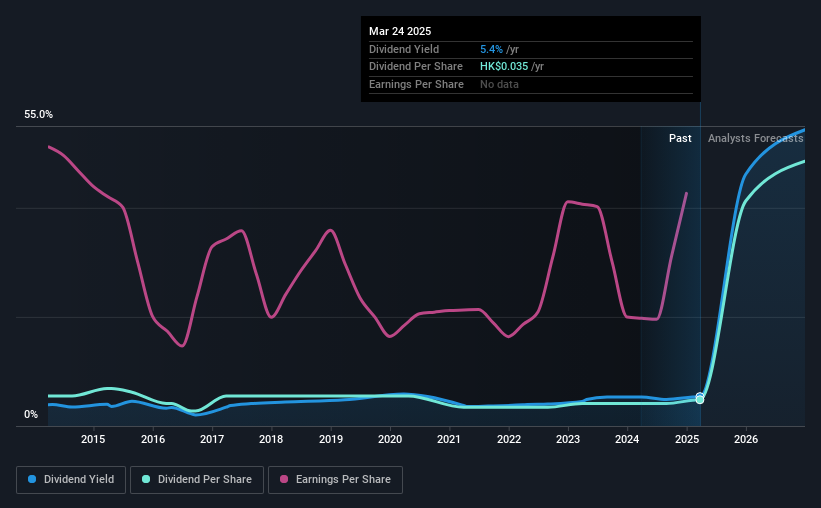
Task: Click the 55.0% y-axis label
Action: [38, 115]
